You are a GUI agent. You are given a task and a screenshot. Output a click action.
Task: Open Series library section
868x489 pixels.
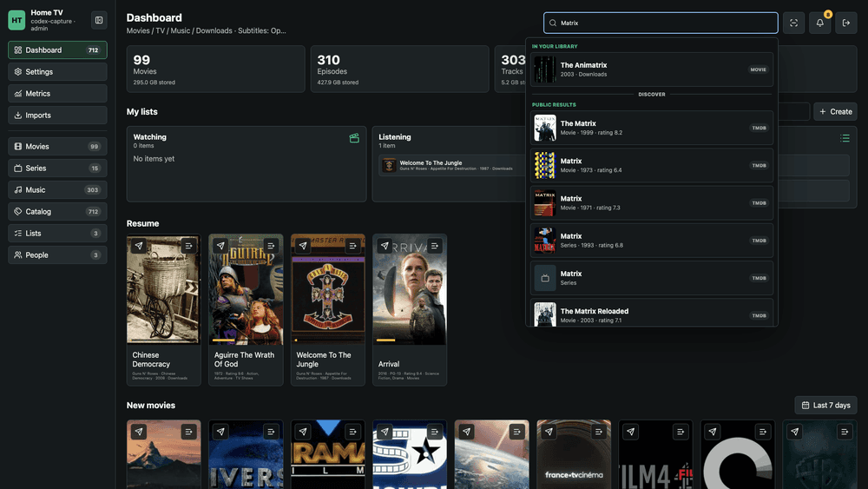click(x=57, y=168)
